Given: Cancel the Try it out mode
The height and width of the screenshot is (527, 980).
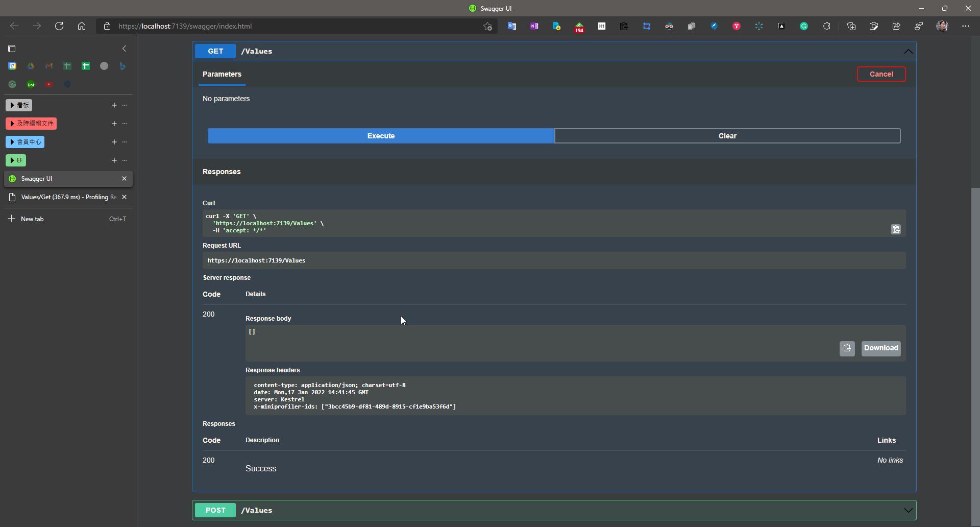Looking at the screenshot, I should pyautogui.click(x=881, y=74).
